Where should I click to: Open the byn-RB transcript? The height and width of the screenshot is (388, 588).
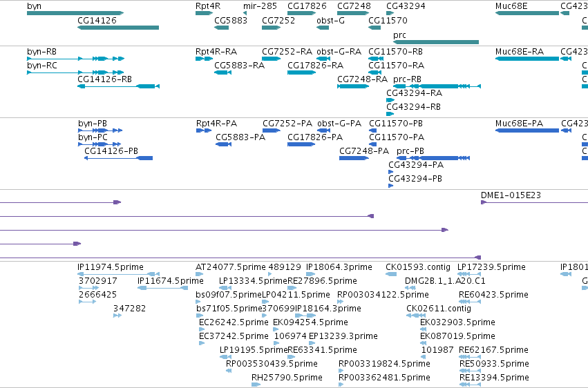(x=75, y=59)
